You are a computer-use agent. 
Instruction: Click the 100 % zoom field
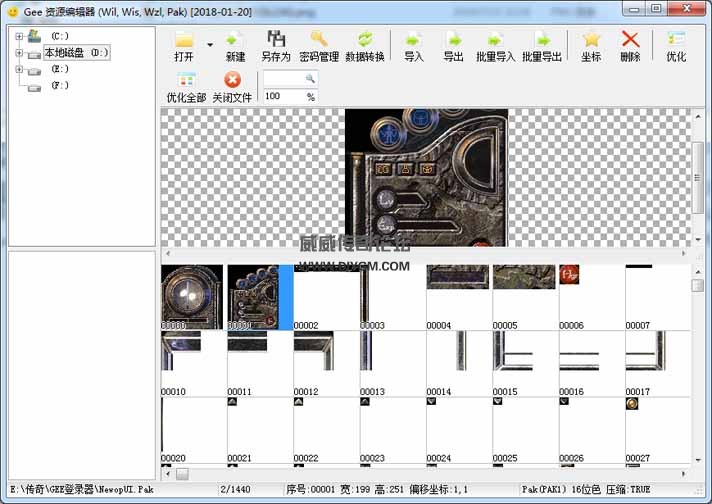(291, 96)
